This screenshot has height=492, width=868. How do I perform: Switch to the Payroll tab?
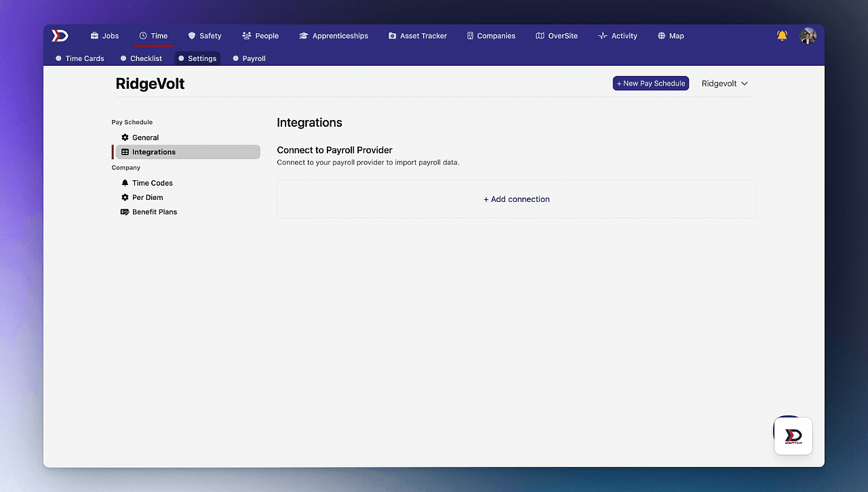tap(249, 58)
